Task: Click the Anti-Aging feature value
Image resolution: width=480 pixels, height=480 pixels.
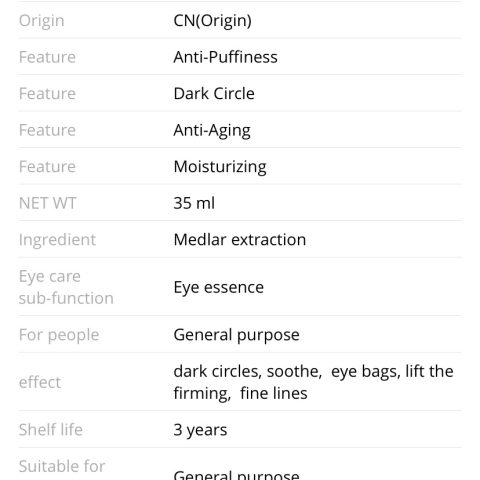Action: (x=212, y=130)
